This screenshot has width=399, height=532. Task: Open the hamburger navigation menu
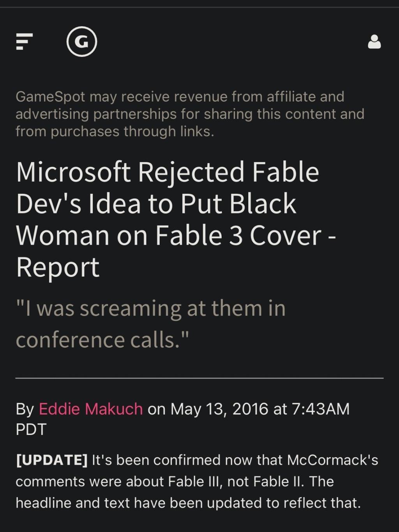tap(24, 41)
